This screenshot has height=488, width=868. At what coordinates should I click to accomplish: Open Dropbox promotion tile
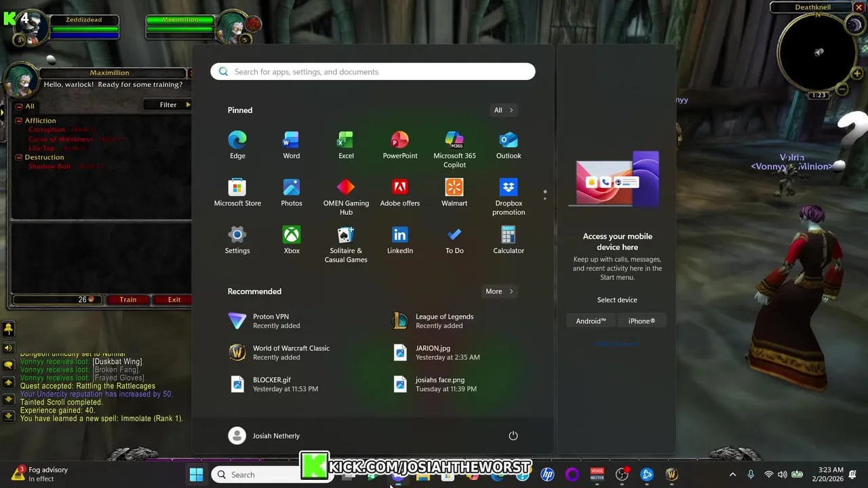[x=509, y=197]
